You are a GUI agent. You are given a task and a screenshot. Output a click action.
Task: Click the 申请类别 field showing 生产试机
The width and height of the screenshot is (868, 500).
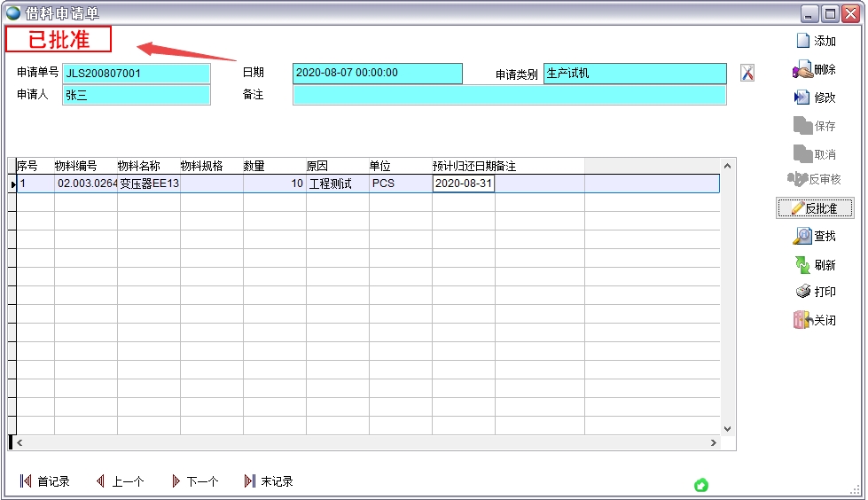[x=635, y=74]
